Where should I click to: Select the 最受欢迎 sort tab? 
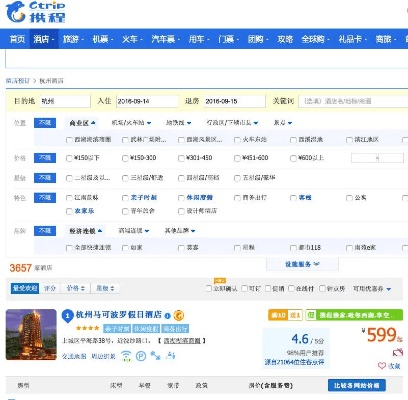[25, 288]
